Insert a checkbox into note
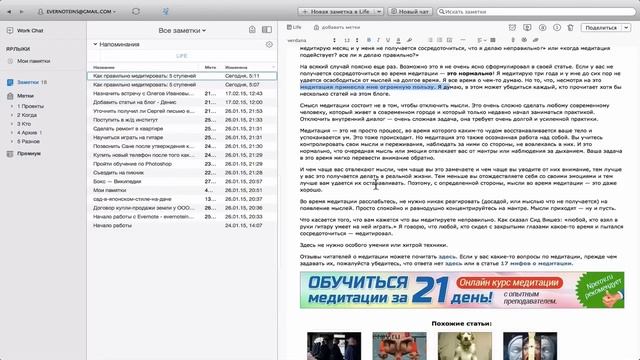Image resolution: width=640 pixels, height=360 pixels. [x=449, y=40]
